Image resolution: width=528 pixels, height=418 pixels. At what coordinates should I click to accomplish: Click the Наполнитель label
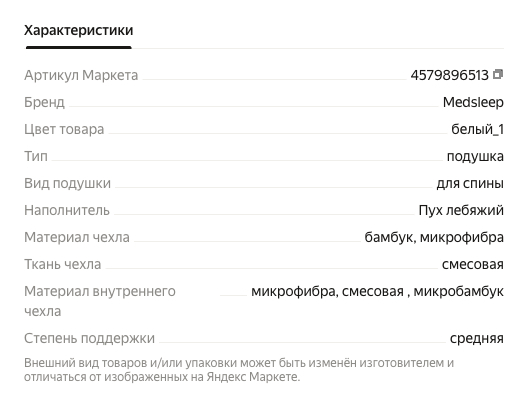coord(67,210)
